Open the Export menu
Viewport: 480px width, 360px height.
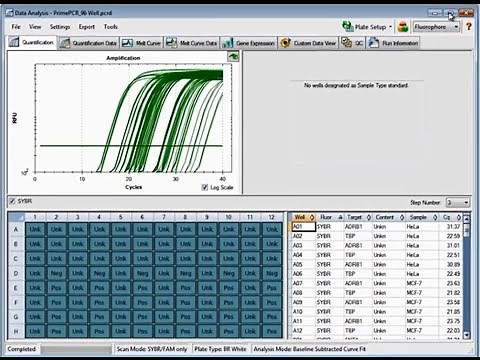pyautogui.click(x=87, y=27)
